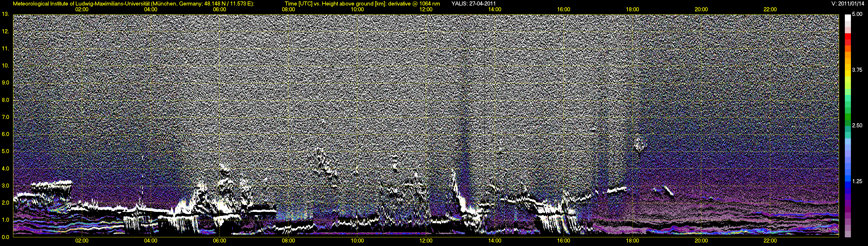The image size is (868, 246).
Task: Click the 5.00 colorbar value label
Action: point(857,14)
